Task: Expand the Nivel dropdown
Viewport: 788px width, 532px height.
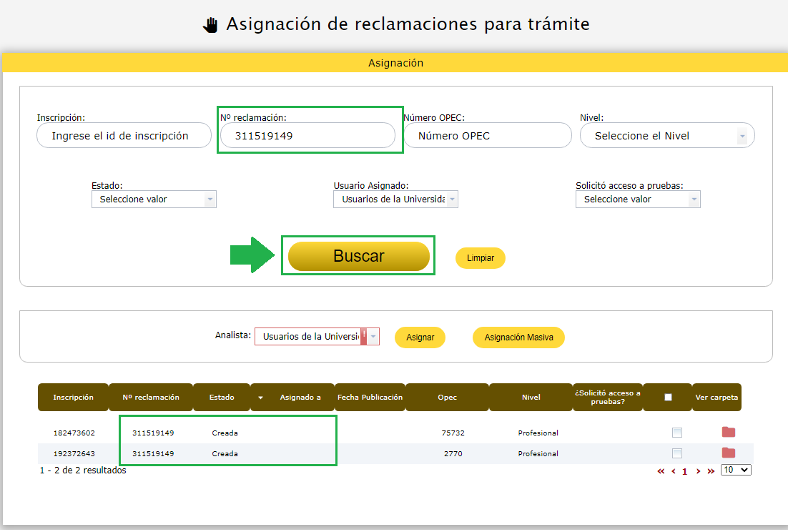Action: click(x=666, y=135)
